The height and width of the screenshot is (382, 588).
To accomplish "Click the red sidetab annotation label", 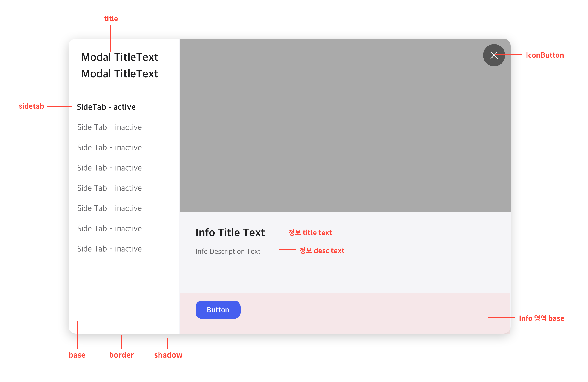I will coord(31,106).
